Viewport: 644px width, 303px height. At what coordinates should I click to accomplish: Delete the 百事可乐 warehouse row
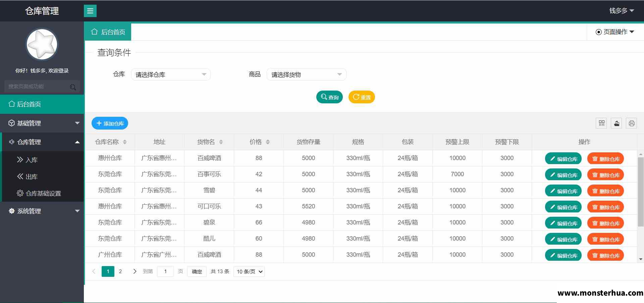click(605, 175)
